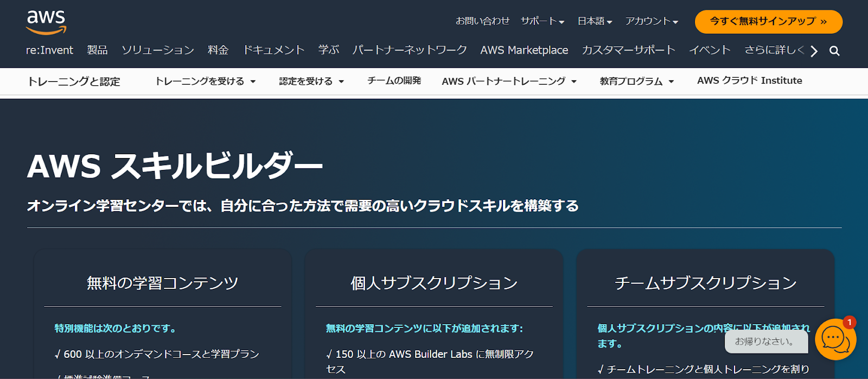Image resolution: width=868 pixels, height=379 pixels.
Task: Select 料金 in navigation
Action: click(x=218, y=50)
